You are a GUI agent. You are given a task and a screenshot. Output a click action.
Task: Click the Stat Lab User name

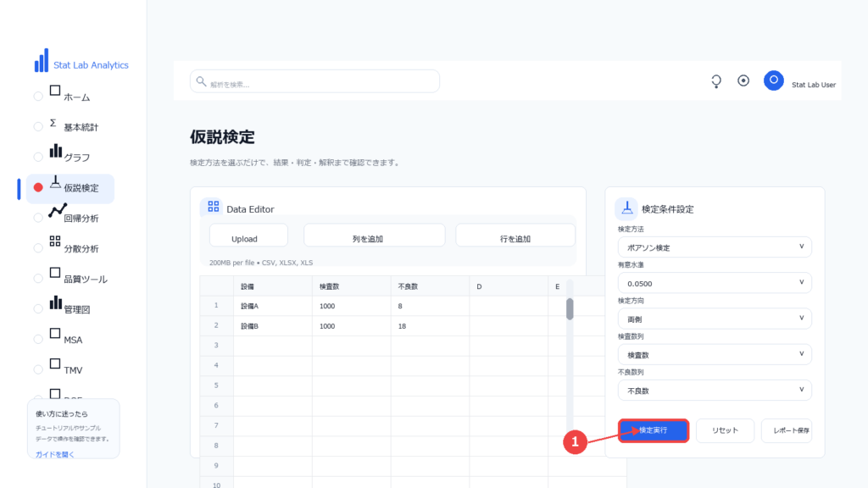pos(813,85)
